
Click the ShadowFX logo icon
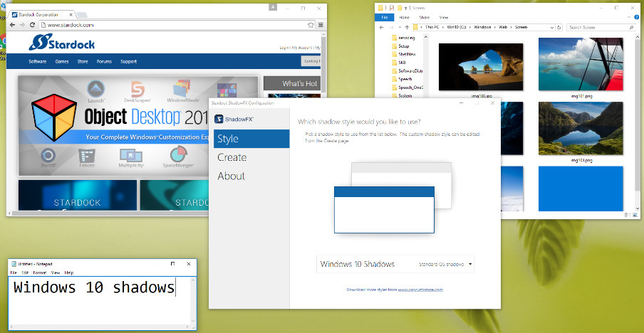pos(219,119)
